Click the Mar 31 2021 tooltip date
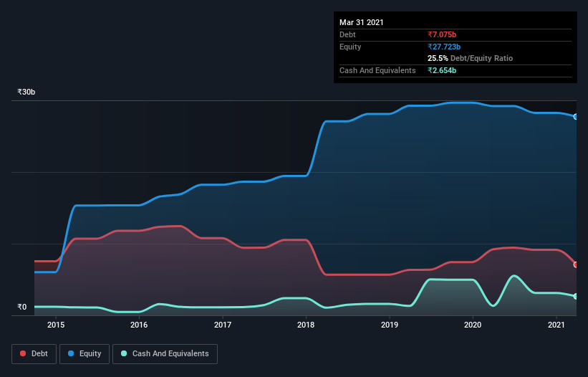This screenshot has height=377, width=588. pyautogui.click(x=362, y=22)
